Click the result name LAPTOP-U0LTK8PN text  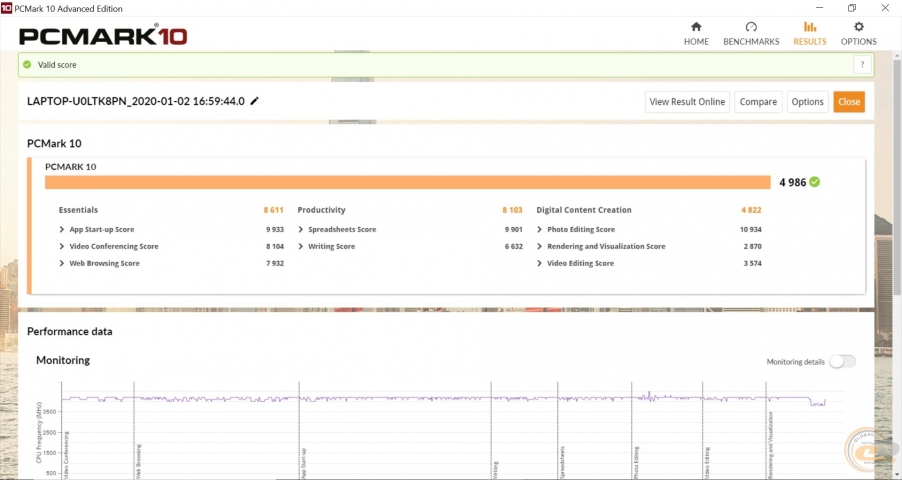coord(136,101)
